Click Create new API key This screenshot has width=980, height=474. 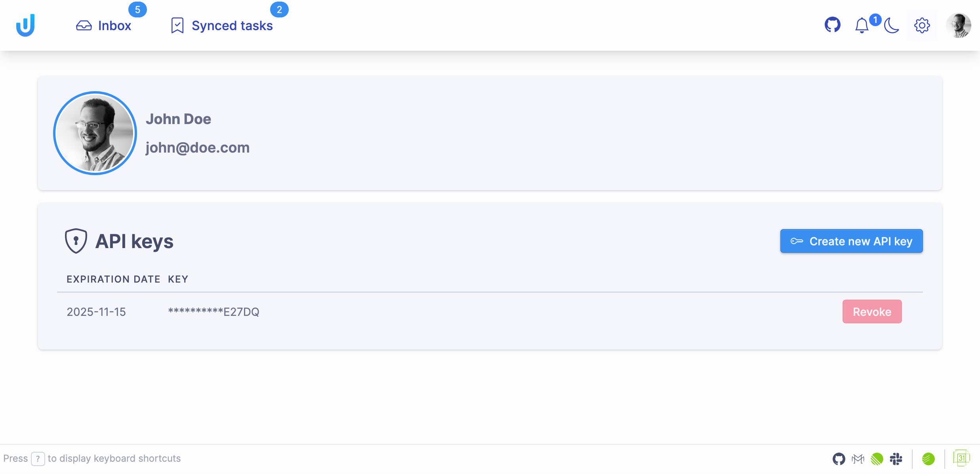[x=851, y=241]
